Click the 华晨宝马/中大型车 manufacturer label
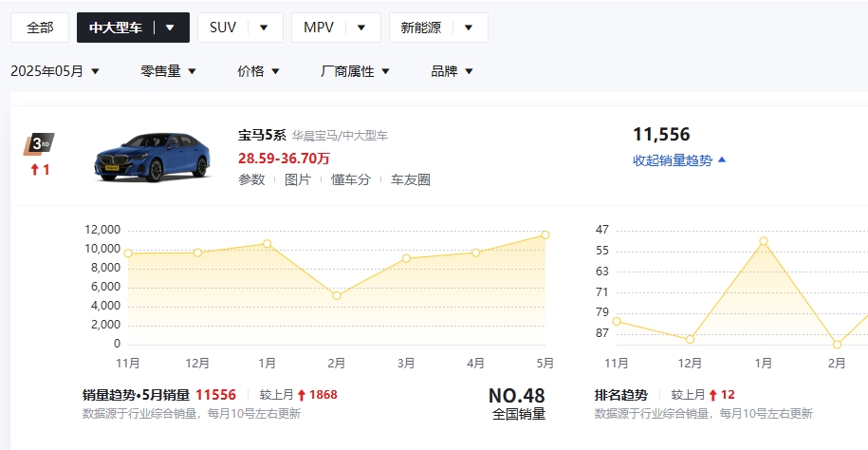Viewport: 868px width, 450px height. tap(340, 136)
